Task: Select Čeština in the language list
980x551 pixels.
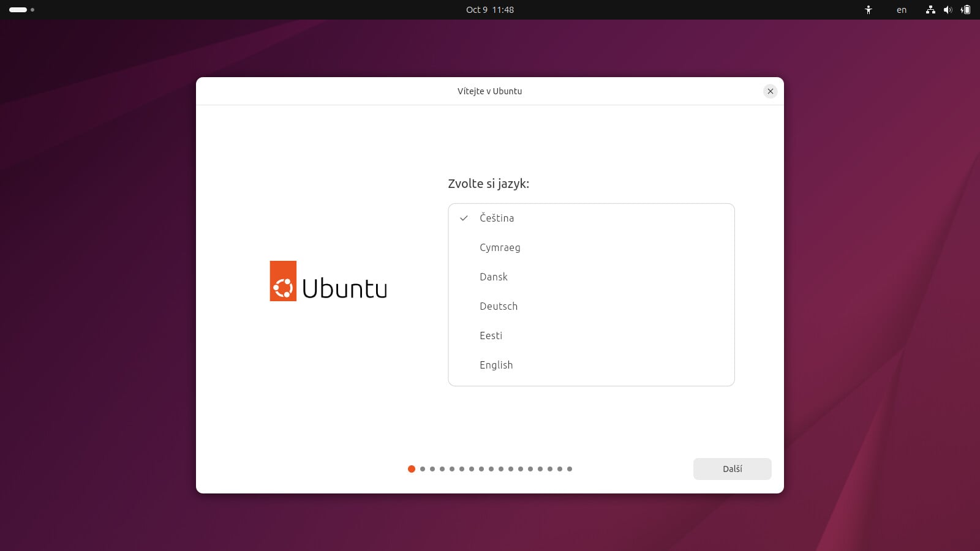Action: point(591,218)
